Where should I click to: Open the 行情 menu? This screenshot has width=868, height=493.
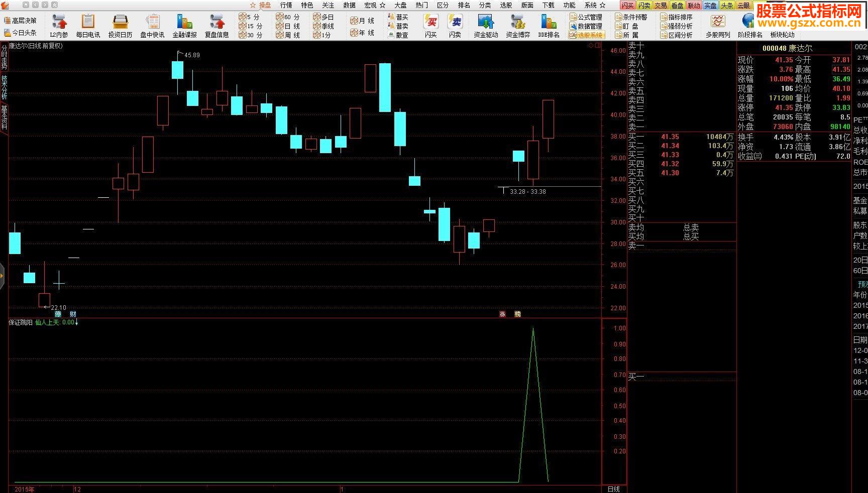click(286, 5)
